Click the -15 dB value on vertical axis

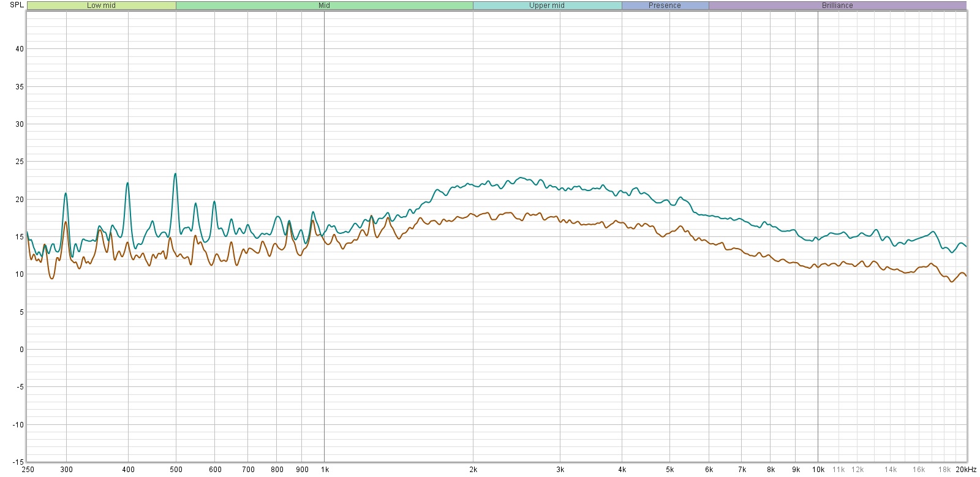tap(18, 462)
